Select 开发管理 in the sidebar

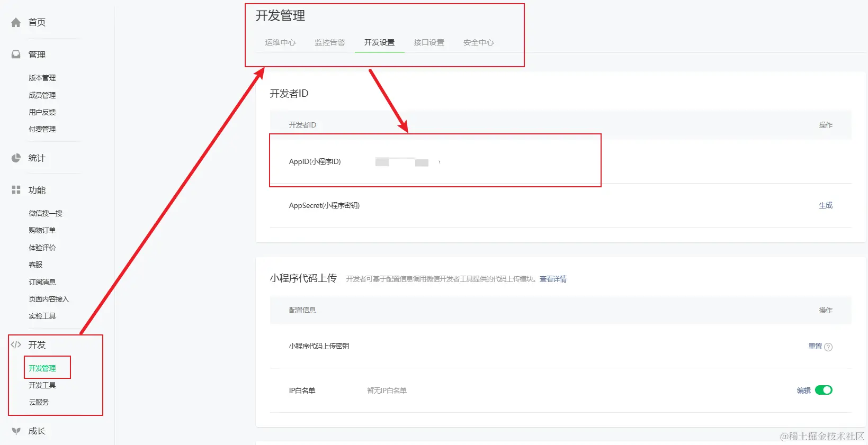tap(42, 368)
